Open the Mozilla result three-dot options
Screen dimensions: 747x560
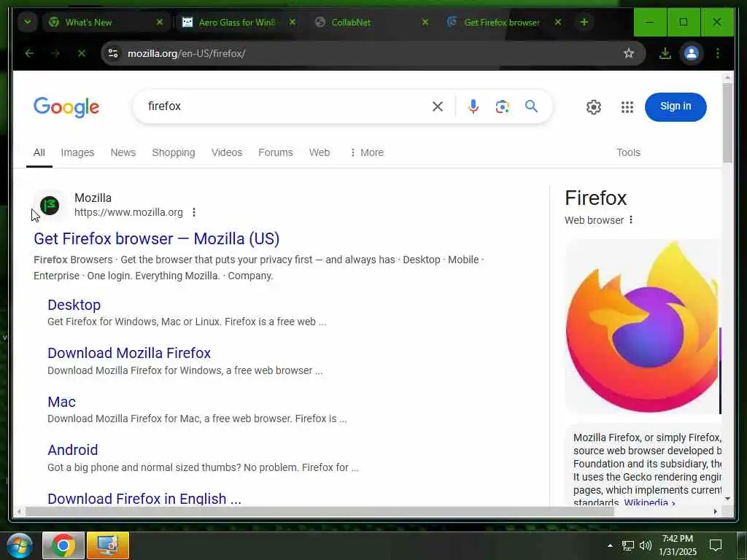[x=194, y=212]
